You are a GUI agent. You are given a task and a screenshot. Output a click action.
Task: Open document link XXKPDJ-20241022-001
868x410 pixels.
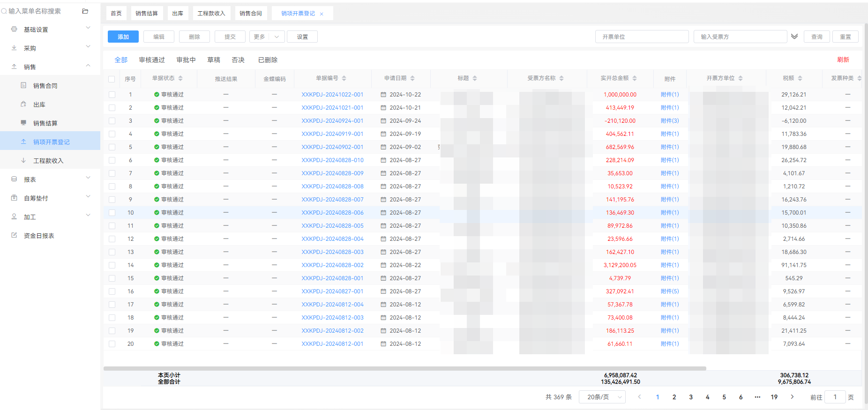(332, 95)
